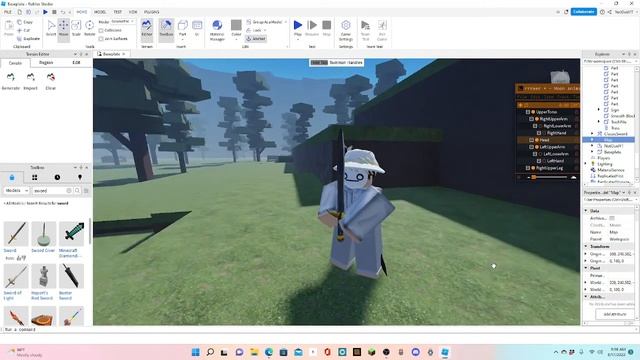
Task: Toggle LeftUpperArm box in animation editor
Action: pos(531,147)
